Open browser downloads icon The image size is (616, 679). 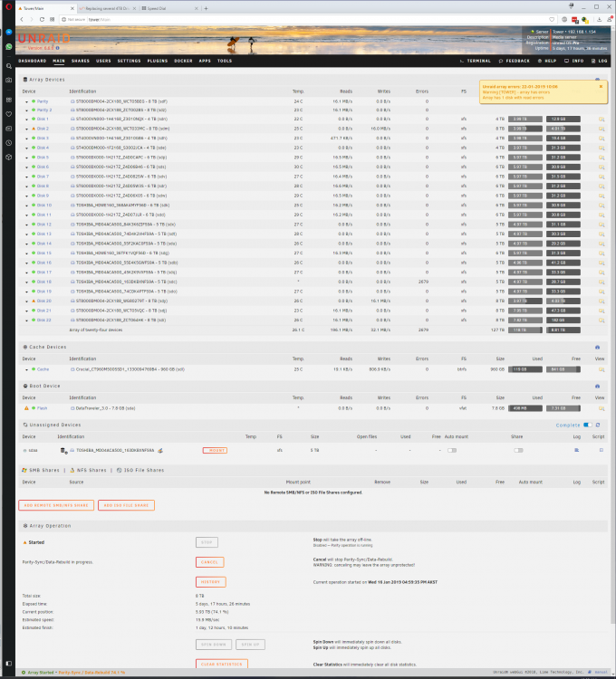pyautogui.click(x=599, y=20)
